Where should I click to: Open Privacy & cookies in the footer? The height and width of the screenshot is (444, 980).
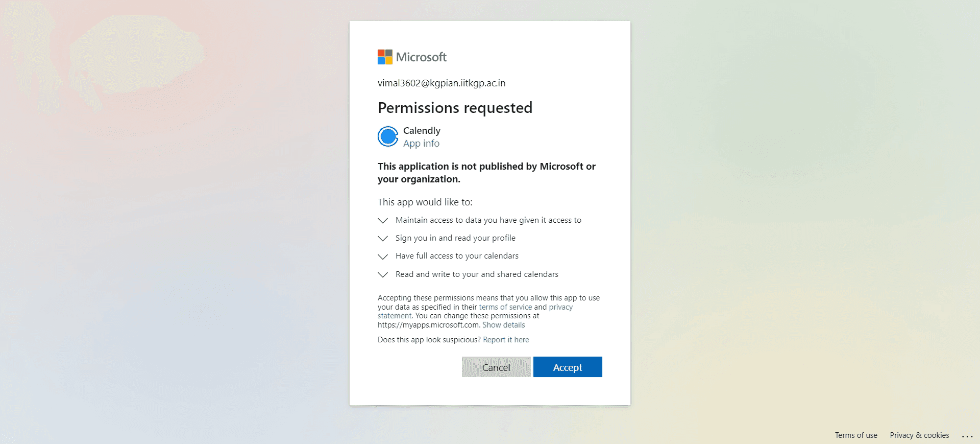(x=919, y=435)
